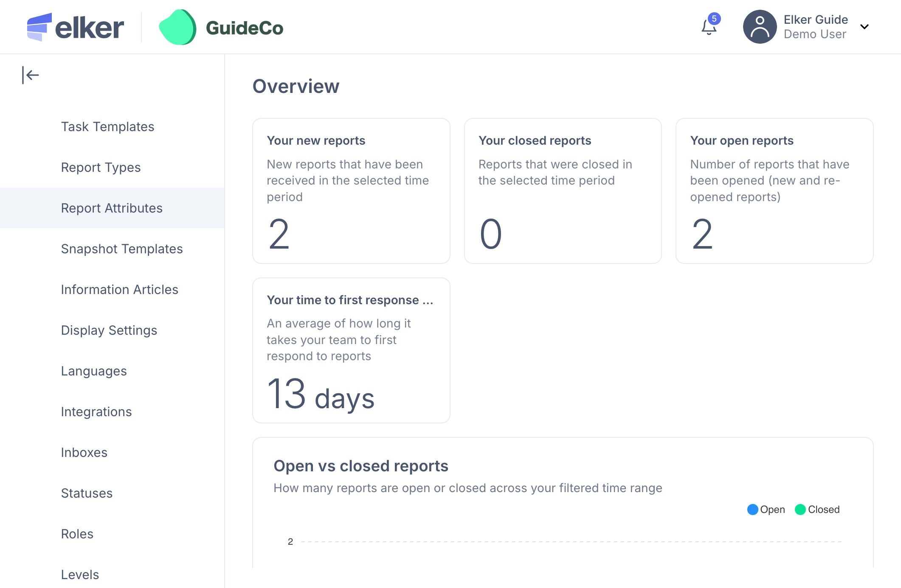This screenshot has width=901, height=588.
Task: Open Task Templates in sidebar
Action: point(107,126)
